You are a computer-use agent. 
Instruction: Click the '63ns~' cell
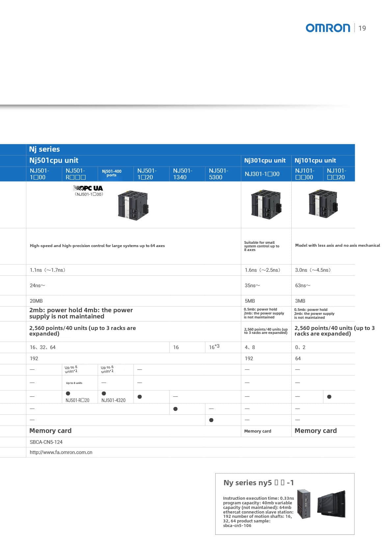(x=302, y=285)
